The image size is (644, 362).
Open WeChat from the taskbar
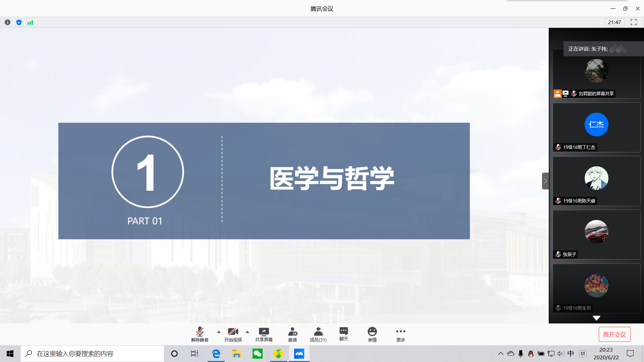coord(257,354)
